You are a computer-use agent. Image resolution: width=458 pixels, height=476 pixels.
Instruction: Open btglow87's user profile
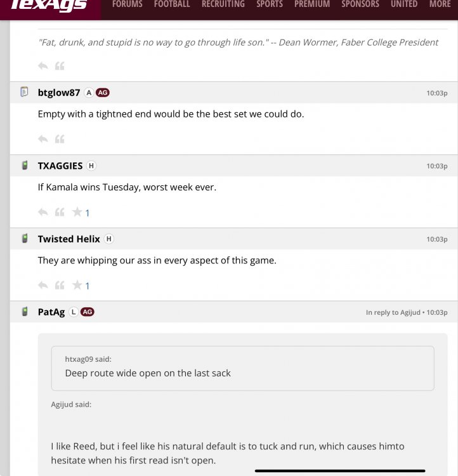pyautogui.click(x=59, y=93)
